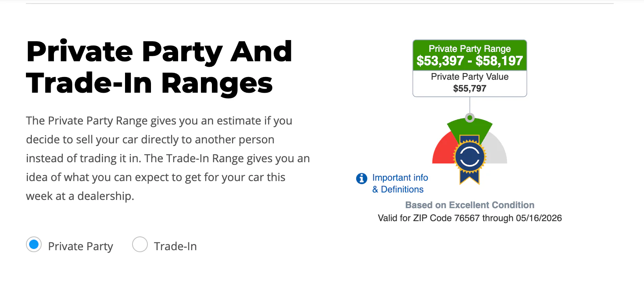Click the gray segment of the price gauge
This screenshot has height=304, width=644.
tap(496, 150)
